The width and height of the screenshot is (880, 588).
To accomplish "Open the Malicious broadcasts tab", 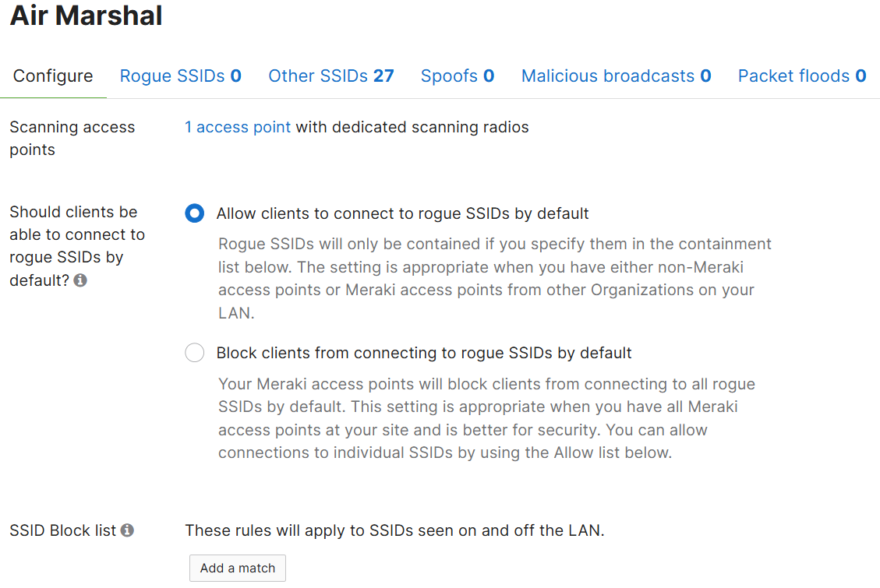I will tap(617, 76).
